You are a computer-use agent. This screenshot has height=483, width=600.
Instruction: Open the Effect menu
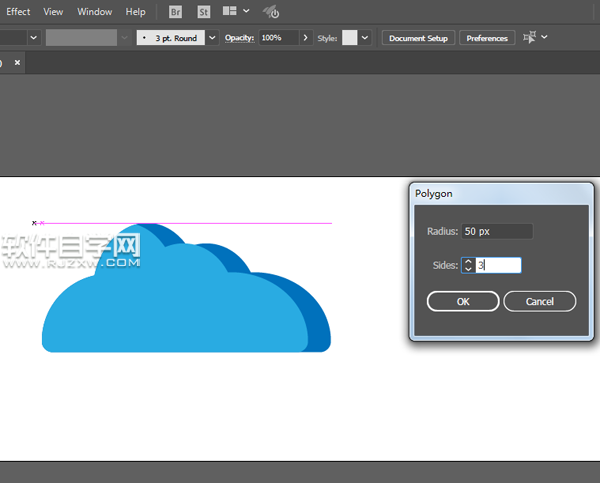[x=18, y=12]
